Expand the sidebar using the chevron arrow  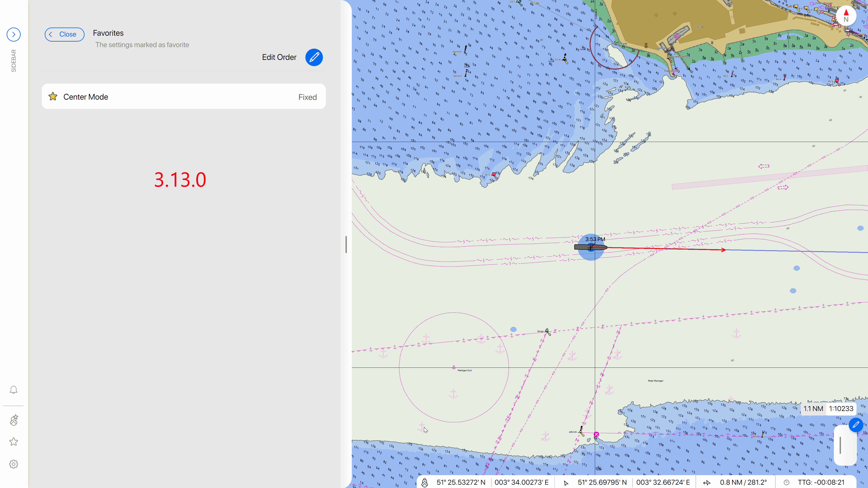point(14,34)
